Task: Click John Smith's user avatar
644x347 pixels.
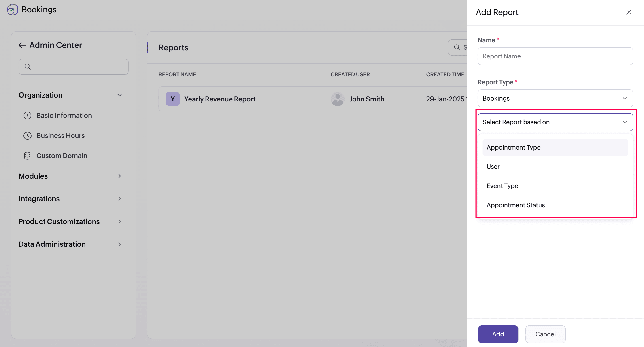Action: pyautogui.click(x=338, y=99)
